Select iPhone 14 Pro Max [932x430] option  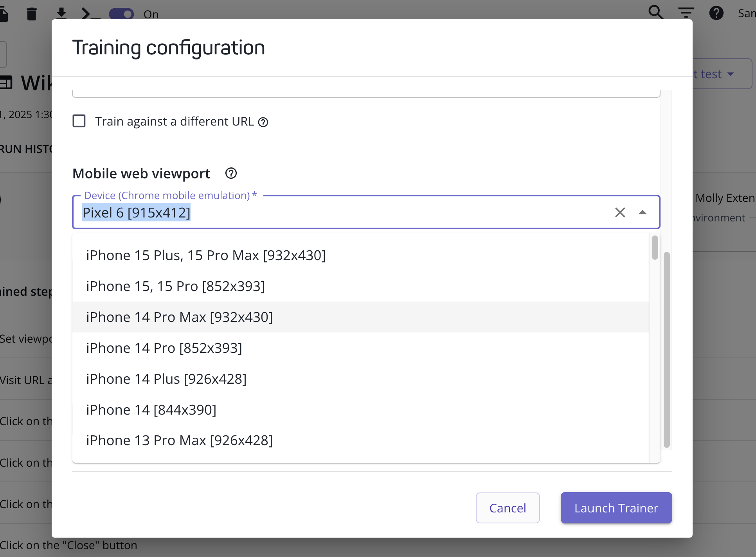[x=179, y=317]
